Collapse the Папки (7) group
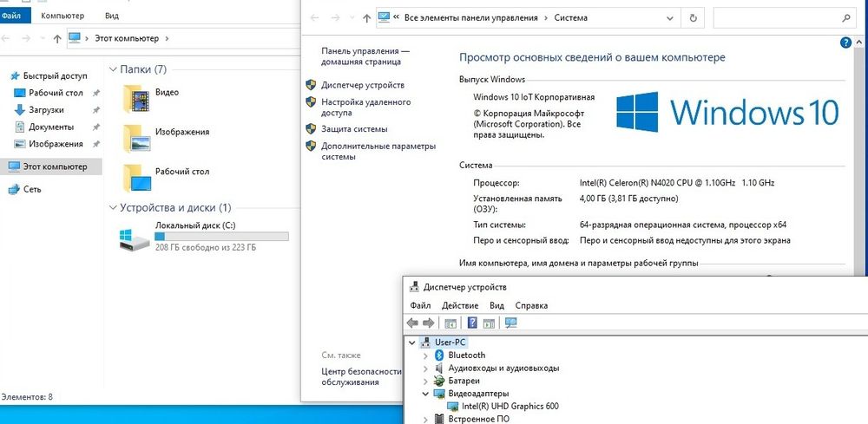868x424 pixels. click(113, 69)
